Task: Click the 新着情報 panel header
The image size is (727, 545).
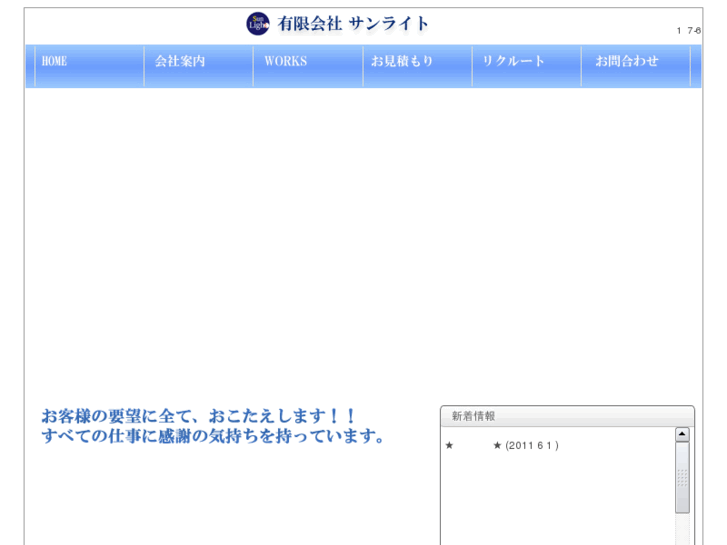Action: coord(567,416)
